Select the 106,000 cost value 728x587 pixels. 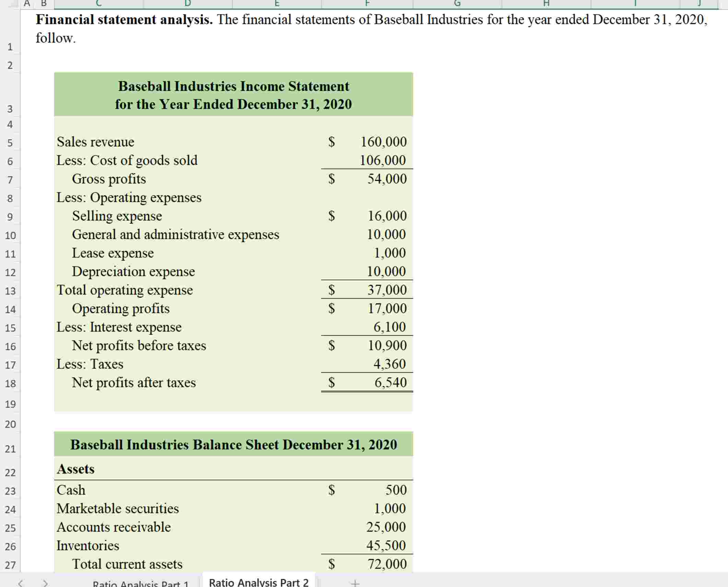[x=383, y=160]
